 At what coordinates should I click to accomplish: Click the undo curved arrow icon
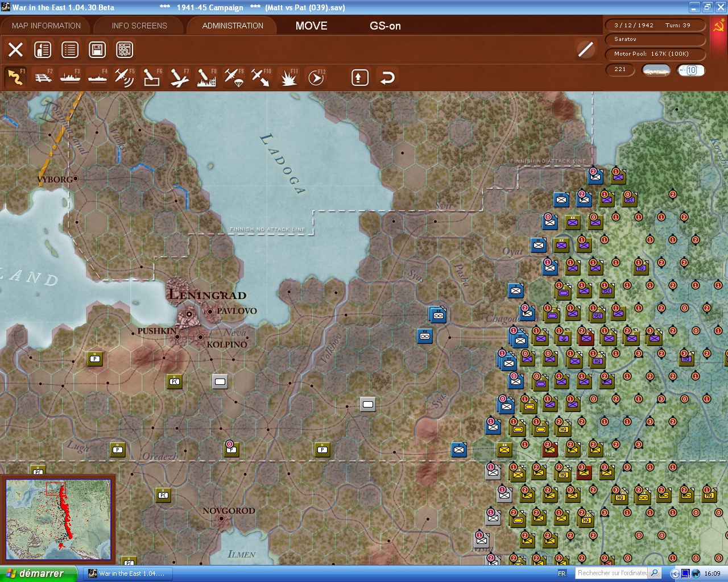tap(387, 77)
